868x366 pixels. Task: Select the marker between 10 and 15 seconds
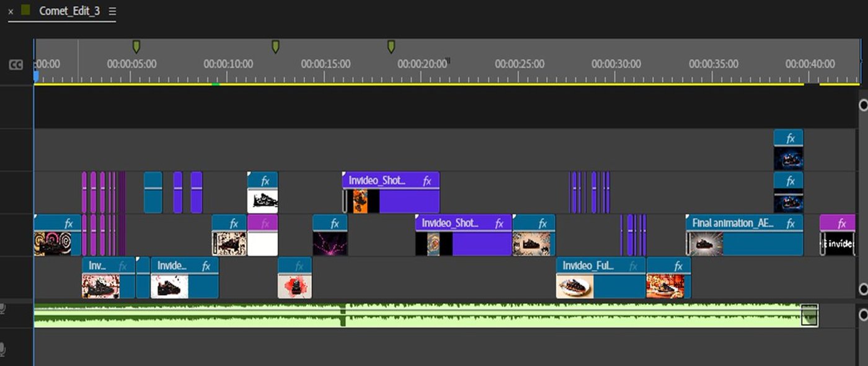[x=275, y=46]
